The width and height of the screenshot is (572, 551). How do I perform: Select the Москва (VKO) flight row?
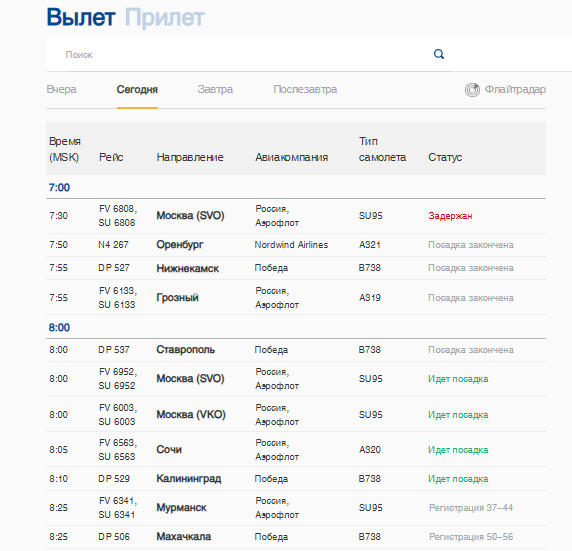click(296, 415)
